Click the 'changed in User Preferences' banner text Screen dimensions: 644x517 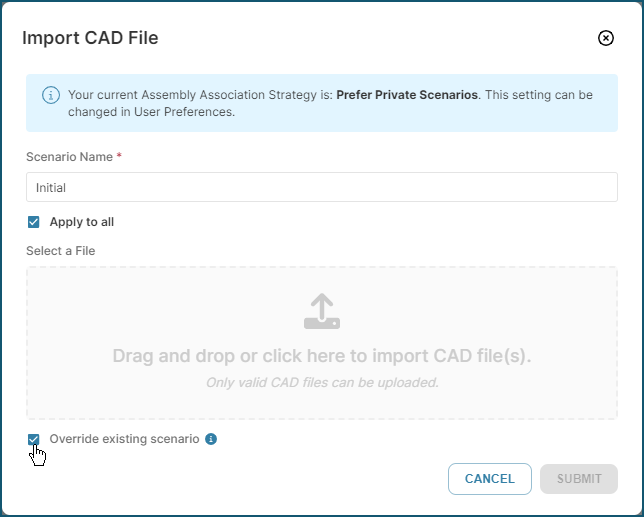(x=152, y=112)
